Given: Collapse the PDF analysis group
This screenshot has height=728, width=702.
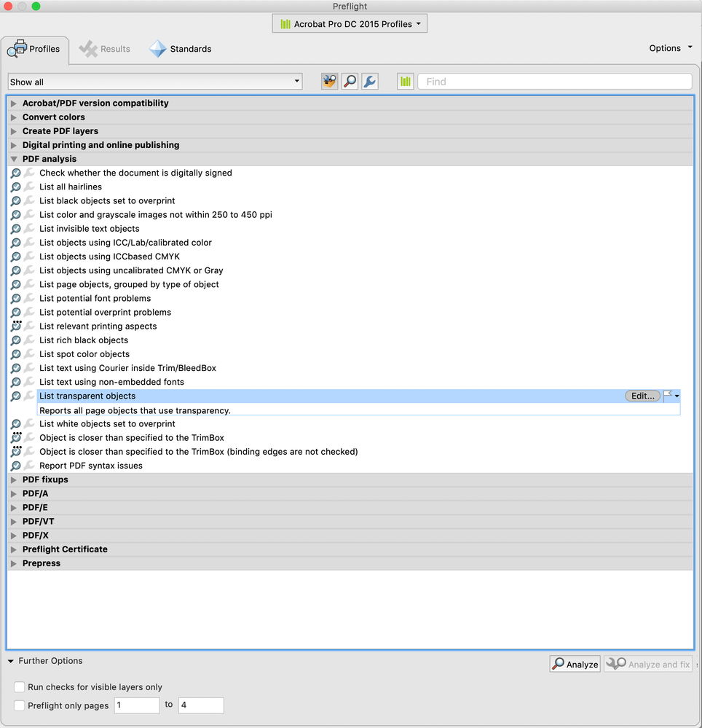Looking at the screenshot, I should click(x=14, y=159).
